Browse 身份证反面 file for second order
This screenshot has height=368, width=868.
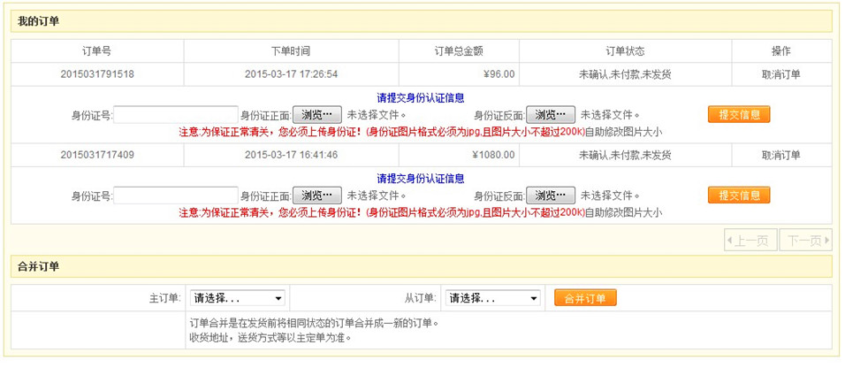[550, 195]
